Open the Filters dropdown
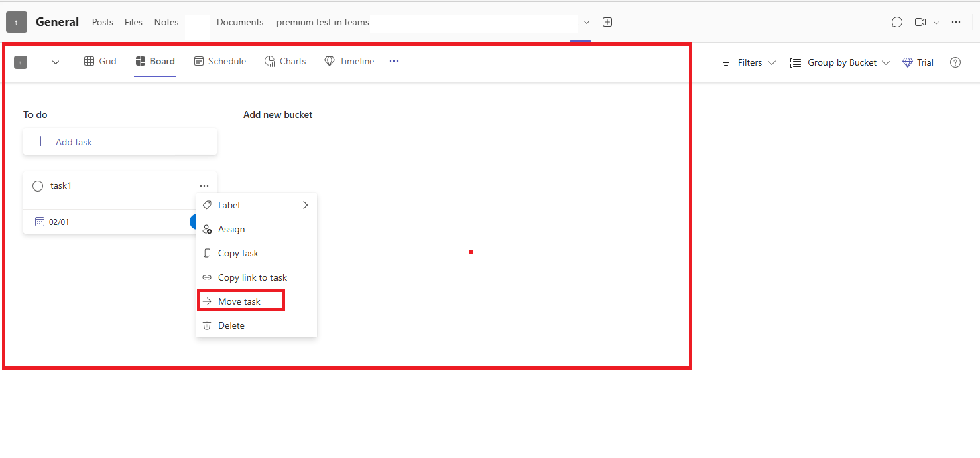 tap(748, 62)
